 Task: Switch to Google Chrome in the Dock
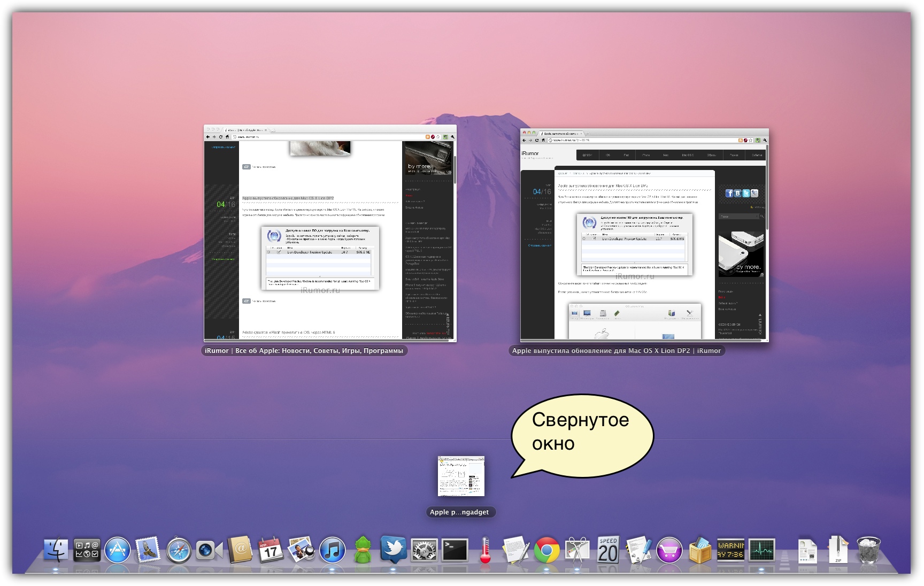[546, 550]
